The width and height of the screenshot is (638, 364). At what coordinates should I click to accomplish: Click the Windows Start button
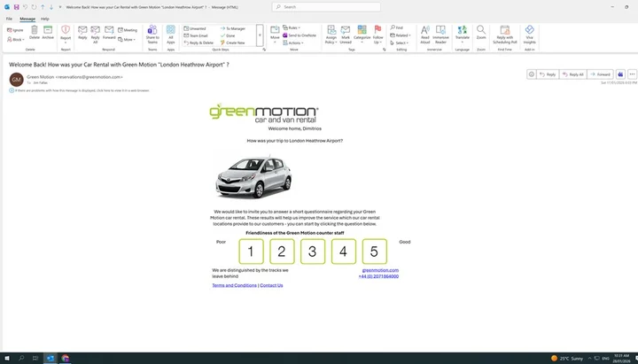pyautogui.click(x=7, y=359)
